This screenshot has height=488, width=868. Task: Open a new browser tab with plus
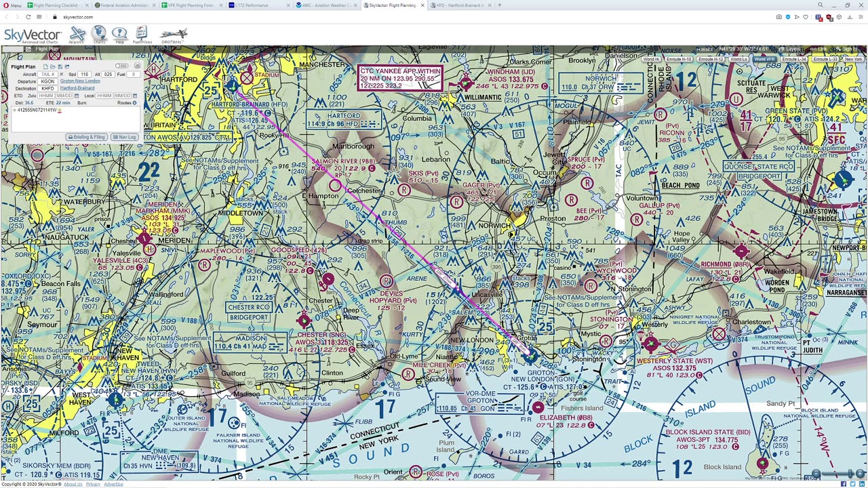point(500,5)
